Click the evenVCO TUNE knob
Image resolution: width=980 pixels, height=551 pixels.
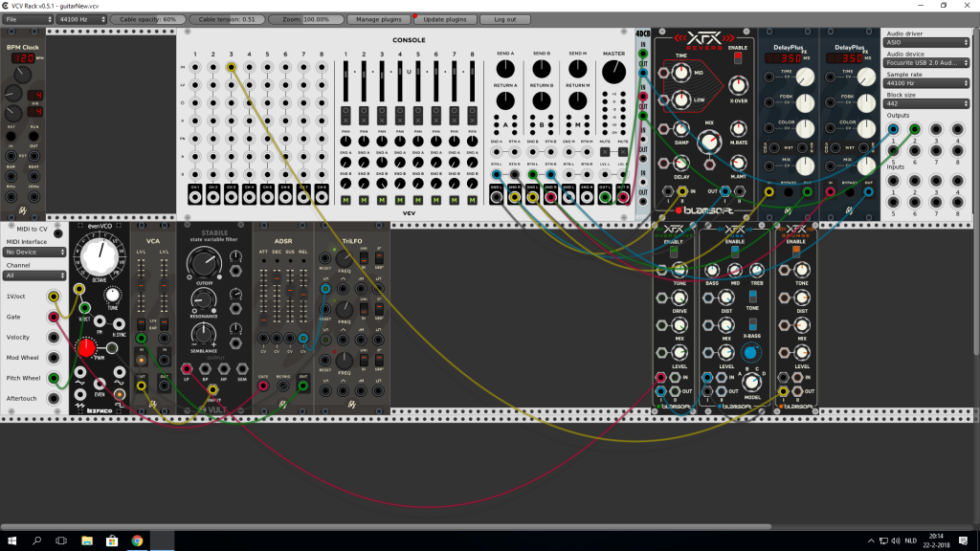point(113,295)
